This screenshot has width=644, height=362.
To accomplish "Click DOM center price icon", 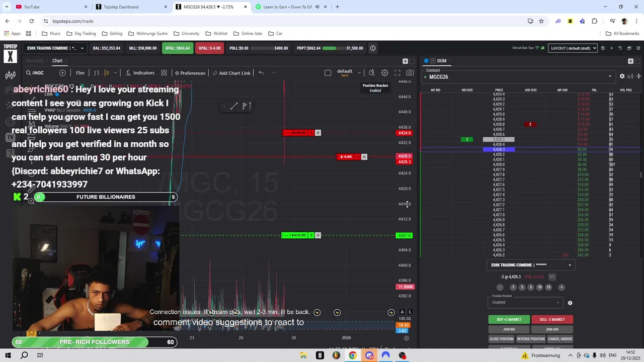I will (638, 76).
